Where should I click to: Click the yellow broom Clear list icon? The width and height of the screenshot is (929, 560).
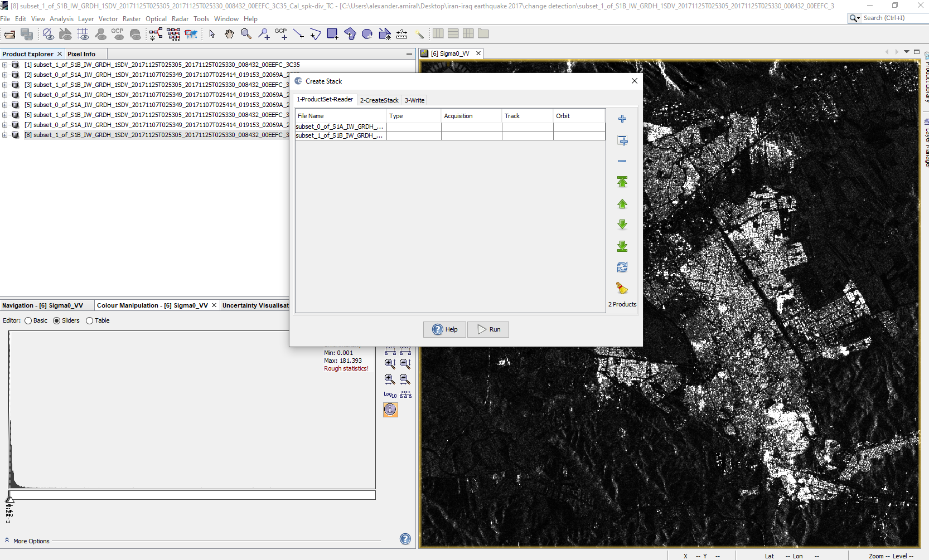click(622, 288)
